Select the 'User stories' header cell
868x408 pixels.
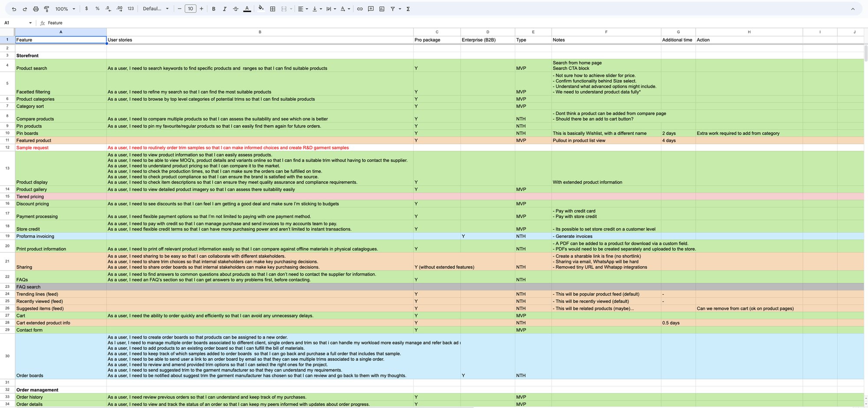coord(260,40)
